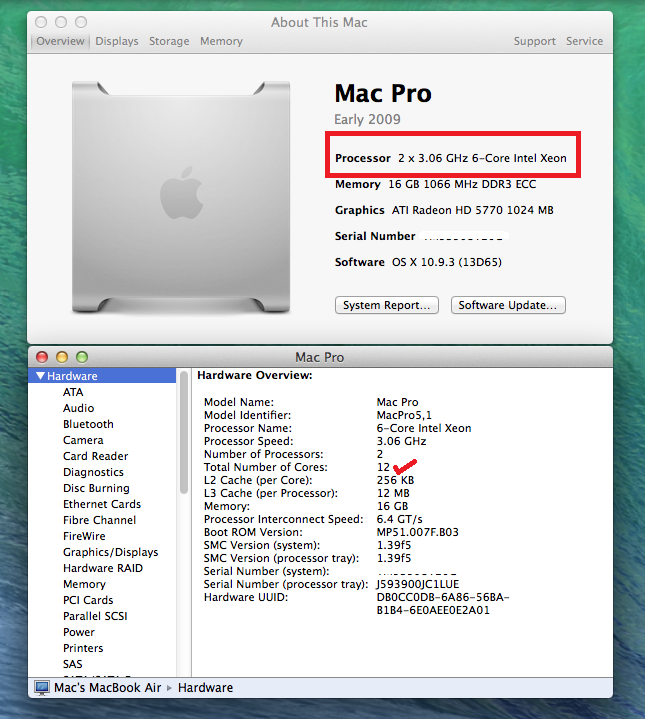
Task: Click the Hardware Overview heading
Action: 255,376
